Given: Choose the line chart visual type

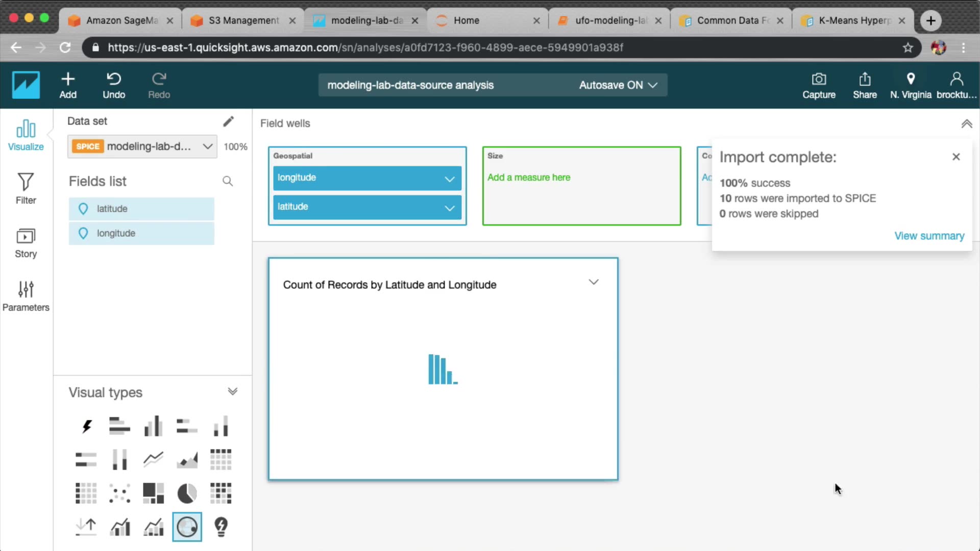Looking at the screenshot, I should [153, 460].
